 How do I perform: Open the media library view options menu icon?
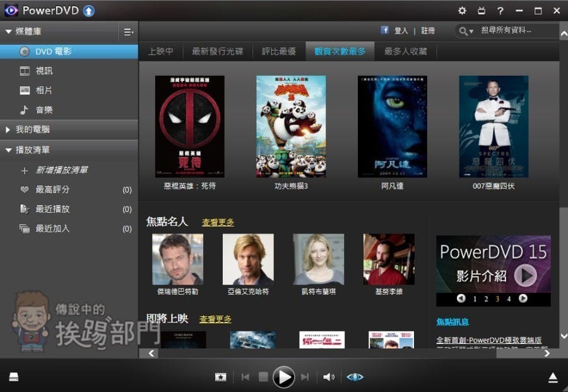[128, 32]
